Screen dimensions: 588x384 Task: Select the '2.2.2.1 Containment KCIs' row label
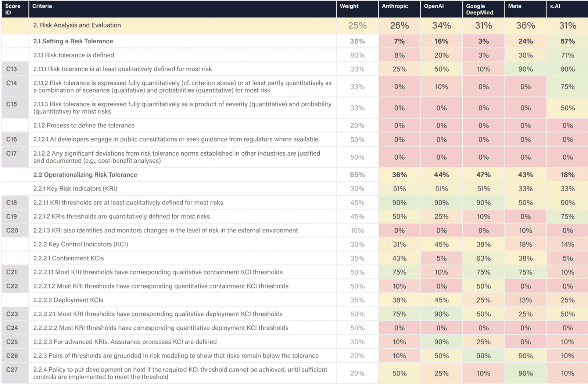pos(68,258)
